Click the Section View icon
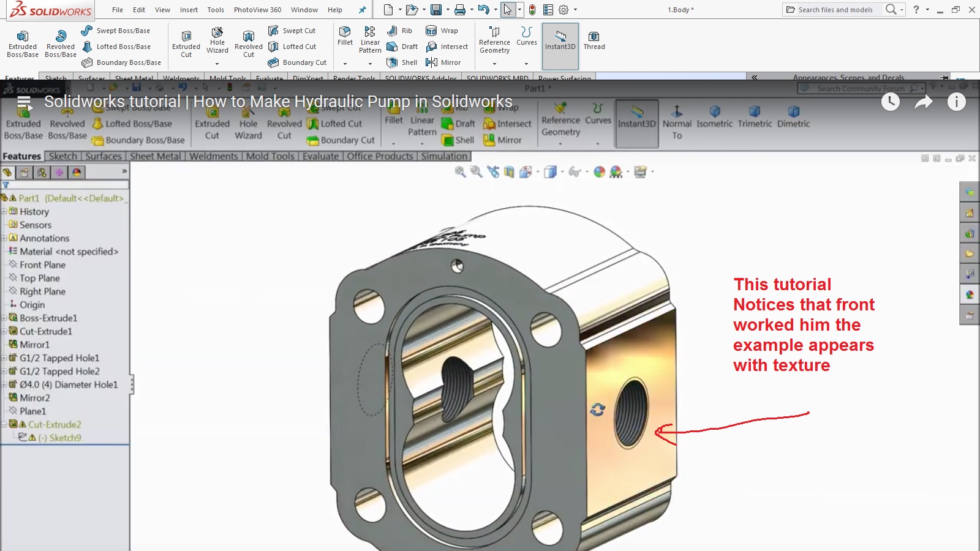 pos(509,172)
